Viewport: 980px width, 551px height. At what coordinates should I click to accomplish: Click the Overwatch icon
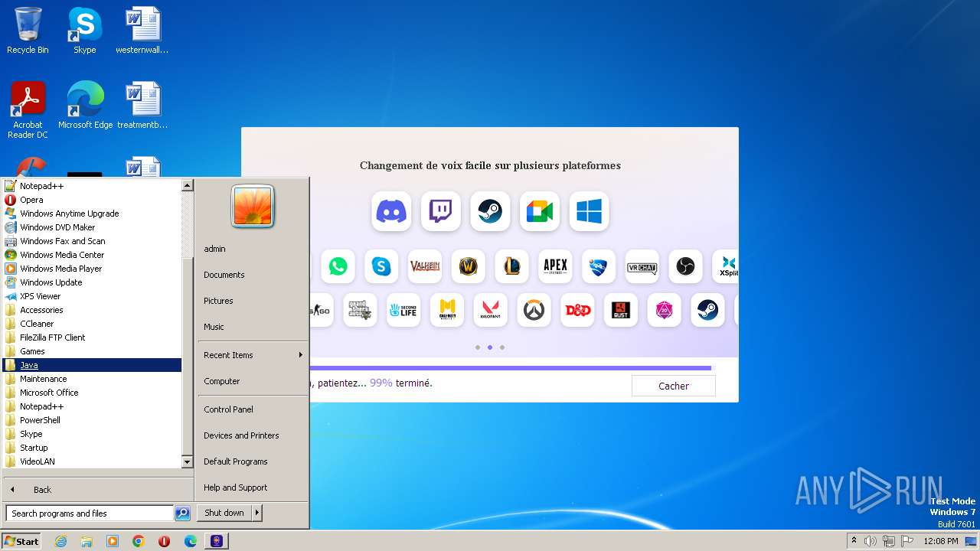click(534, 310)
